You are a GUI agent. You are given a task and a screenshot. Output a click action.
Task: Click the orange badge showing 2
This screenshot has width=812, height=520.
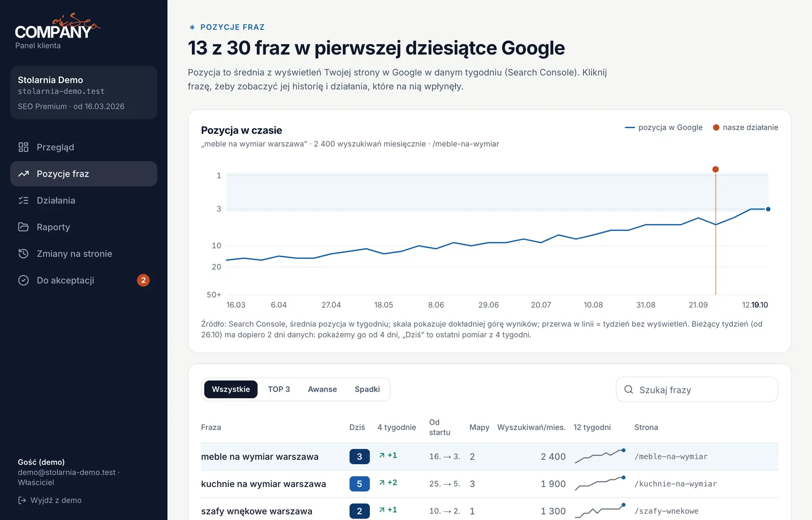coord(143,280)
